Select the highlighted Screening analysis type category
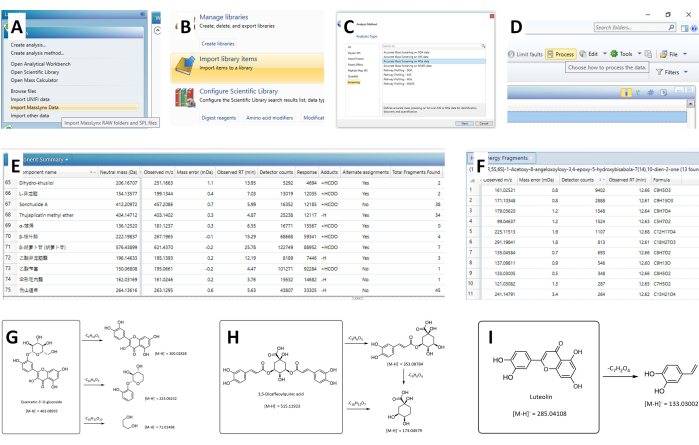This screenshot has height=445, width=699. pos(354,82)
